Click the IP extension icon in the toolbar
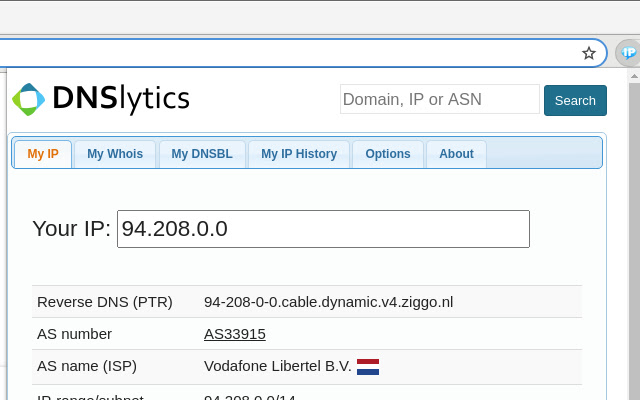The height and width of the screenshot is (400, 640). pos(628,53)
